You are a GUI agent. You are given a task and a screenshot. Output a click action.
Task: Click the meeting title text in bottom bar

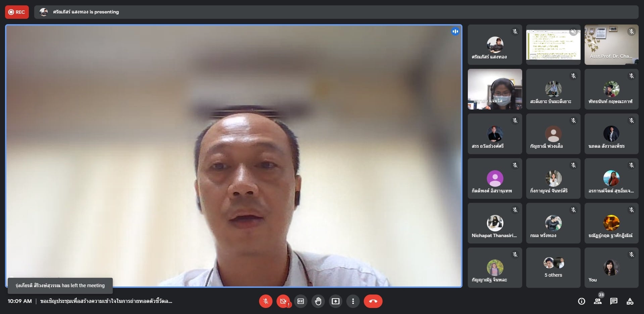pyautogui.click(x=106, y=301)
